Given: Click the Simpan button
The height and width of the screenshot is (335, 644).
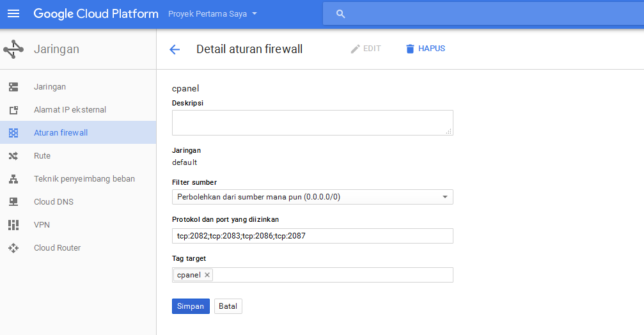Looking at the screenshot, I should (191, 306).
